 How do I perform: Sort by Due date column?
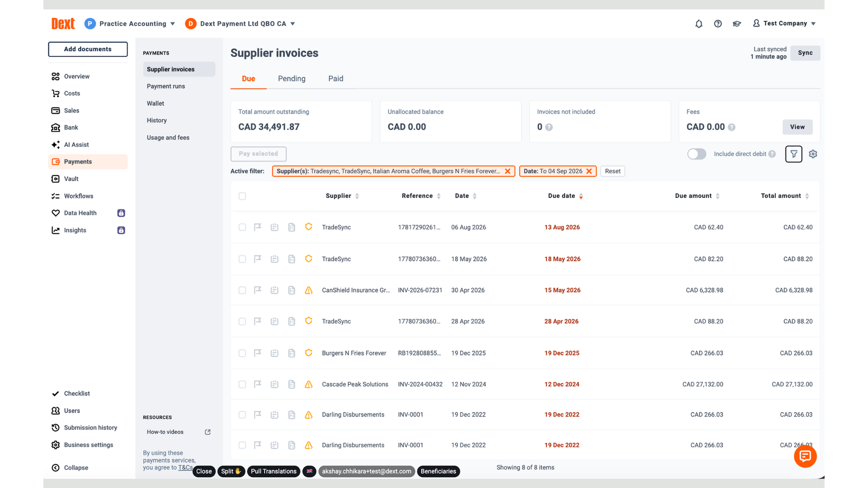(x=565, y=196)
